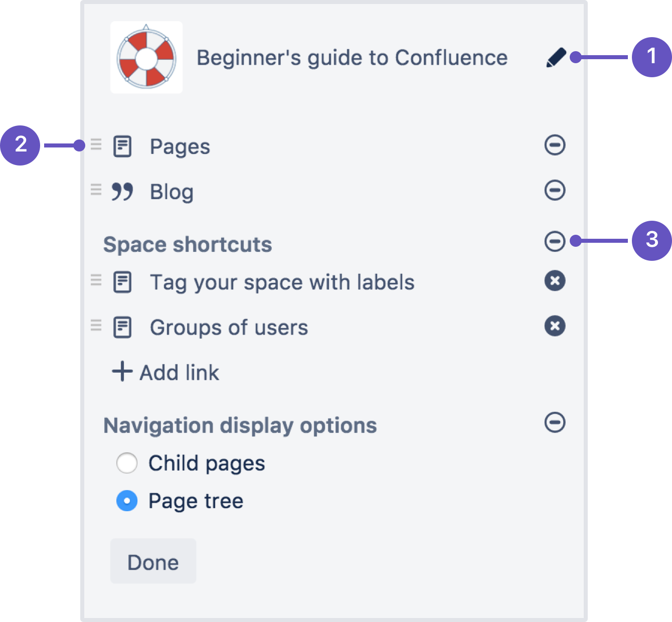Image resolution: width=672 pixels, height=622 pixels.
Task: Remove the 'Groups of users' shortcut
Action: (x=555, y=326)
